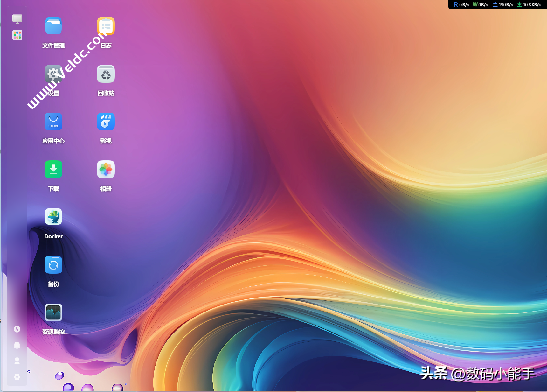Open the 日志 log app
Image resolution: width=547 pixels, height=392 pixels.
[x=106, y=26]
